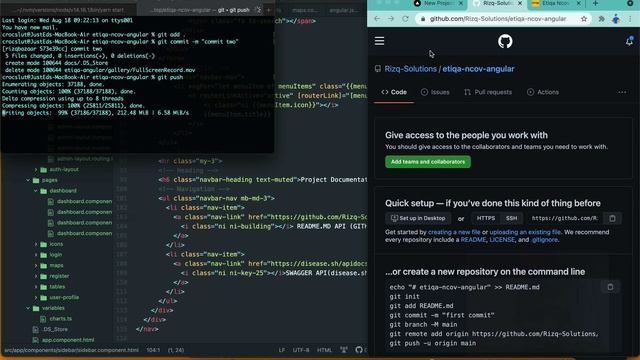The image size is (640, 360).
Task: Select HTTPS clone protocol
Action: [x=486, y=218]
